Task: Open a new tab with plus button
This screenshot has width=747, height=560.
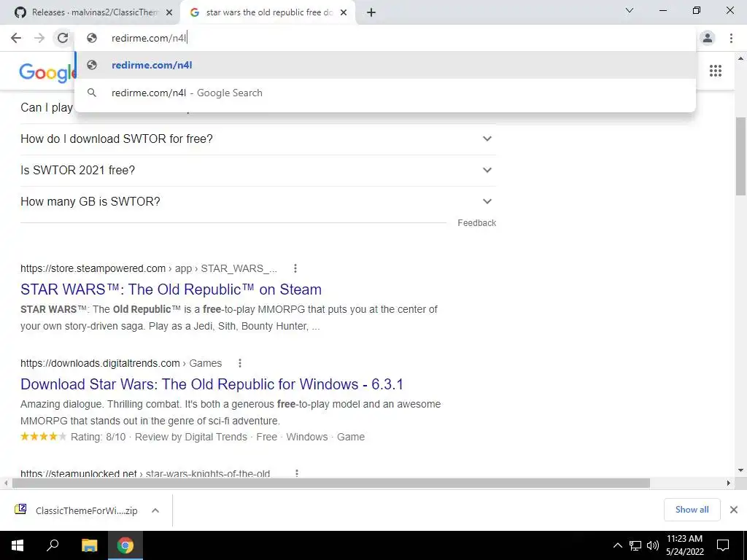Action: [x=371, y=12]
